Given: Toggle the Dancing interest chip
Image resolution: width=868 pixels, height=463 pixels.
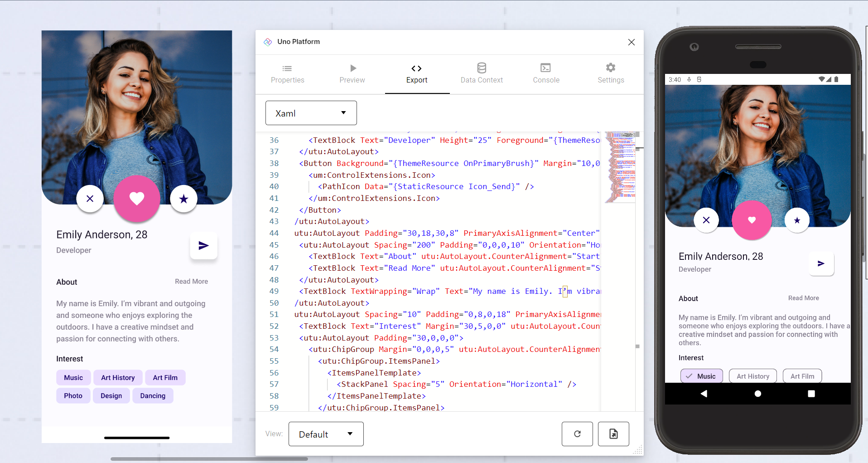Looking at the screenshot, I should [153, 395].
